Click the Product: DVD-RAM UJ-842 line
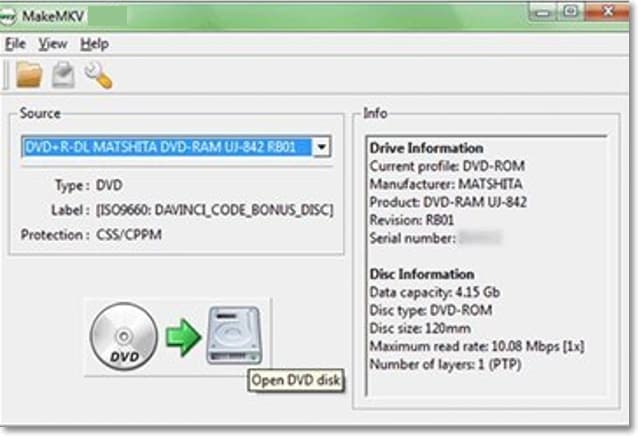Image resolution: width=638 pixels, height=436 pixels. click(448, 202)
